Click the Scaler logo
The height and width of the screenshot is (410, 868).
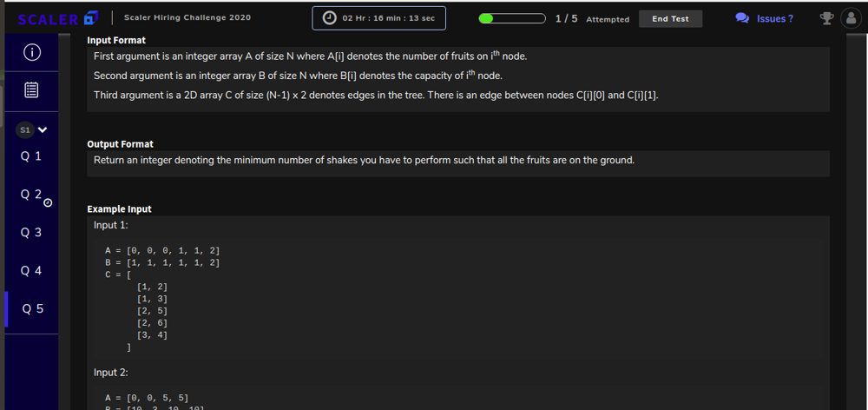pyautogui.click(x=58, y=19)
